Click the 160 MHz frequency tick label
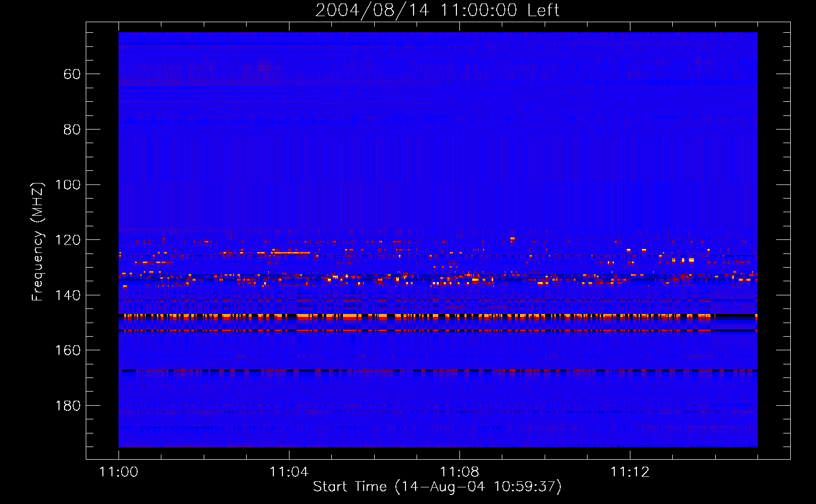 click(68, 350)
